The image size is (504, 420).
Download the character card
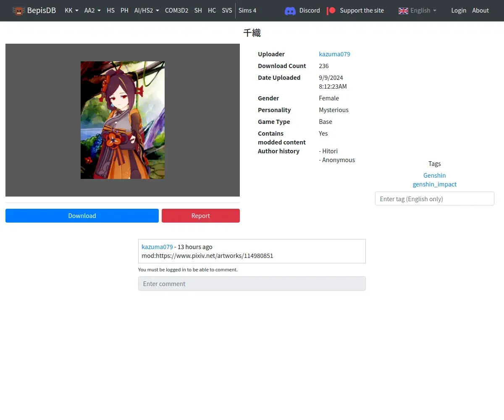[82, 215]
